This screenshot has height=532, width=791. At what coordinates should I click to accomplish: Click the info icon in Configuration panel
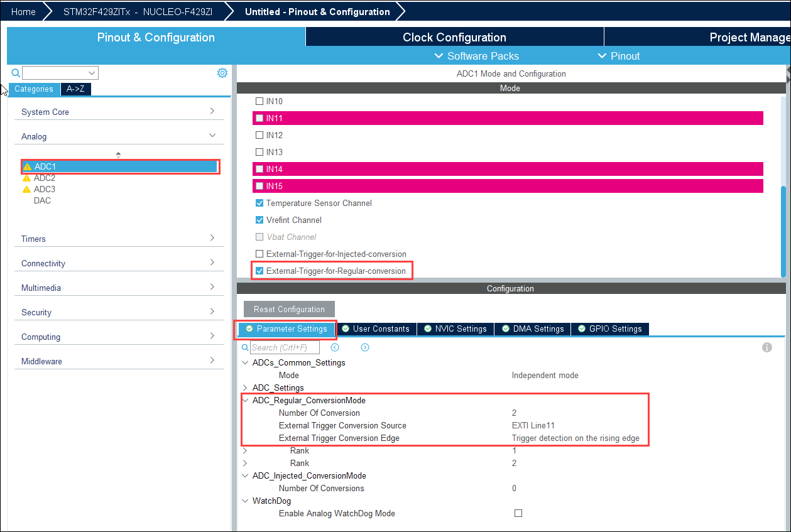click(766, 347)
